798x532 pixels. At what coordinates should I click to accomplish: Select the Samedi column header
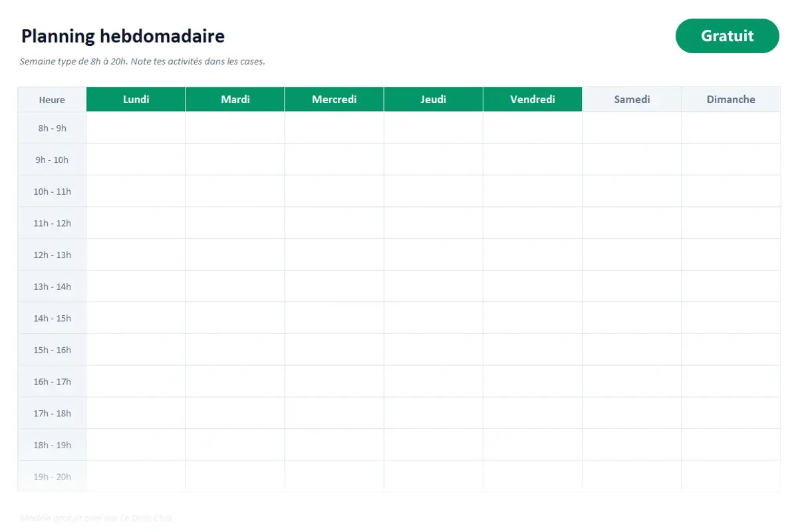632,99
